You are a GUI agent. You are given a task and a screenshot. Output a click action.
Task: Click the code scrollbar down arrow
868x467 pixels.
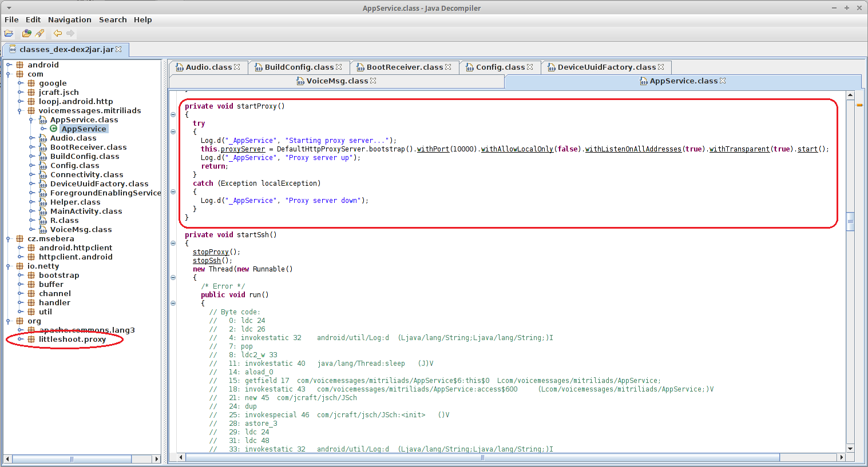point(850,449)
